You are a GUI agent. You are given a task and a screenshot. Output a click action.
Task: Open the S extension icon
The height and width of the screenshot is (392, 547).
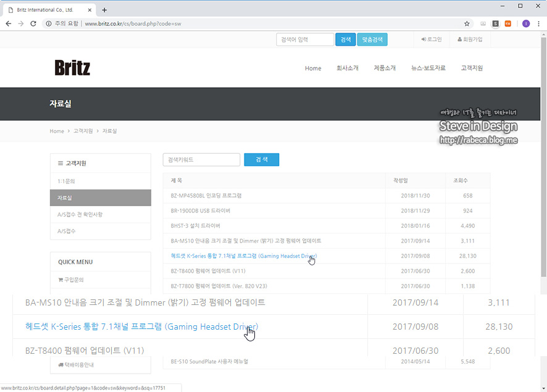click(495, 23)
